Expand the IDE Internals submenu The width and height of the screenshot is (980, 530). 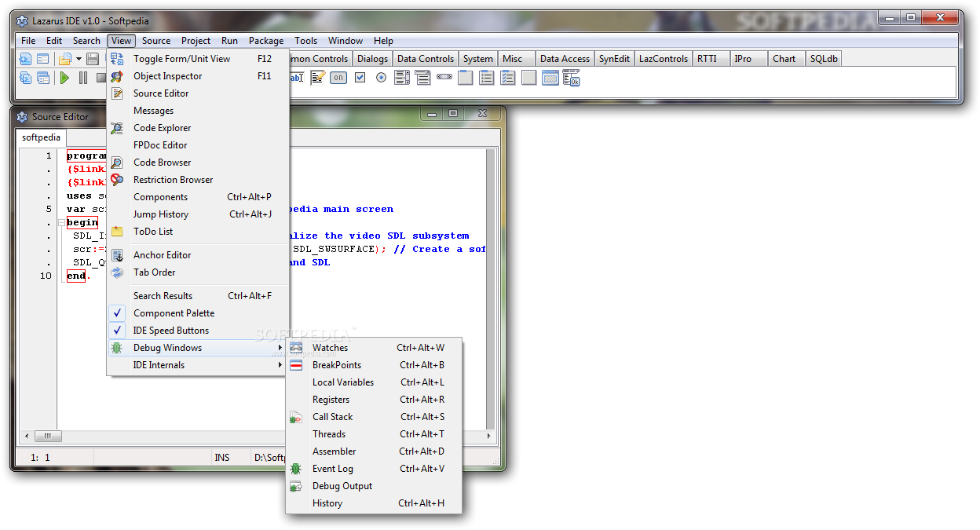(198, 365)
